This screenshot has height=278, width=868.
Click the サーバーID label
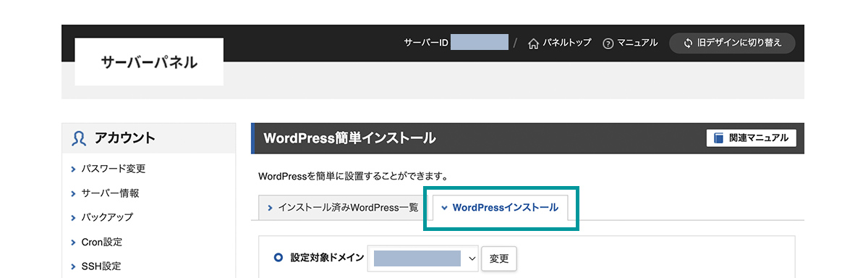coord(427,43)
